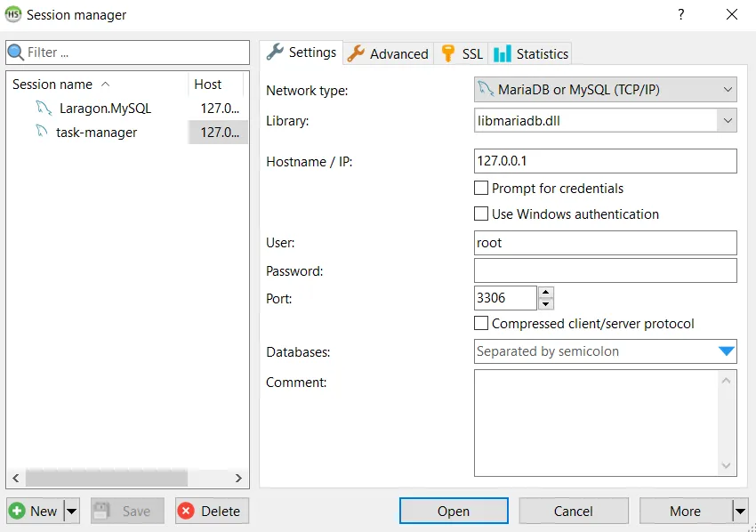Click the Comment box scroll down arrow

coord(726,465)
